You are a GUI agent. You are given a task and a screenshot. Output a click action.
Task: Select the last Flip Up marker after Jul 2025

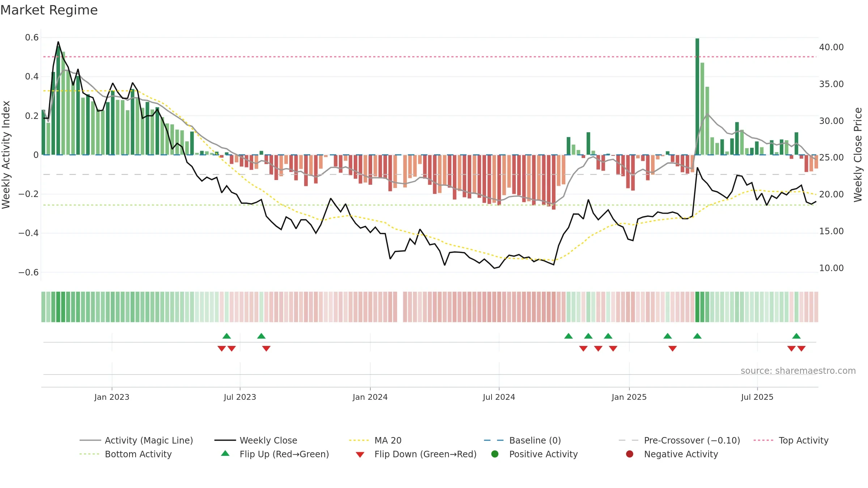tap(796, 336)
